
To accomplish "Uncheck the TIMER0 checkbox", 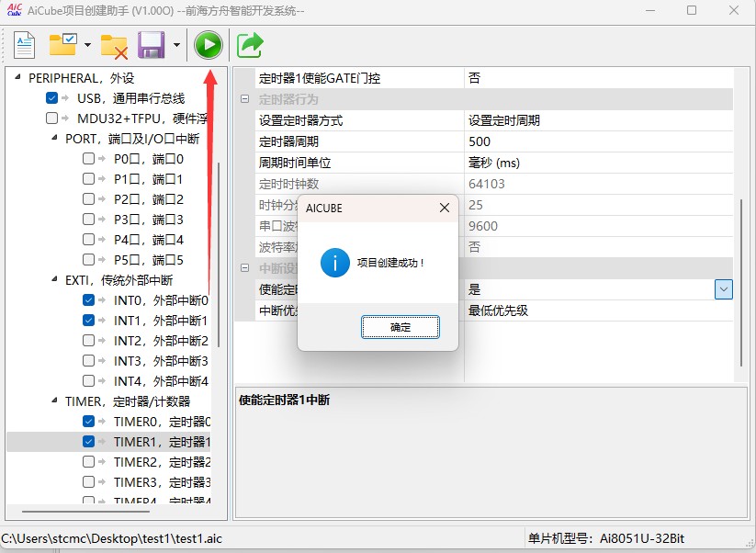I will [x=88, y=422].
